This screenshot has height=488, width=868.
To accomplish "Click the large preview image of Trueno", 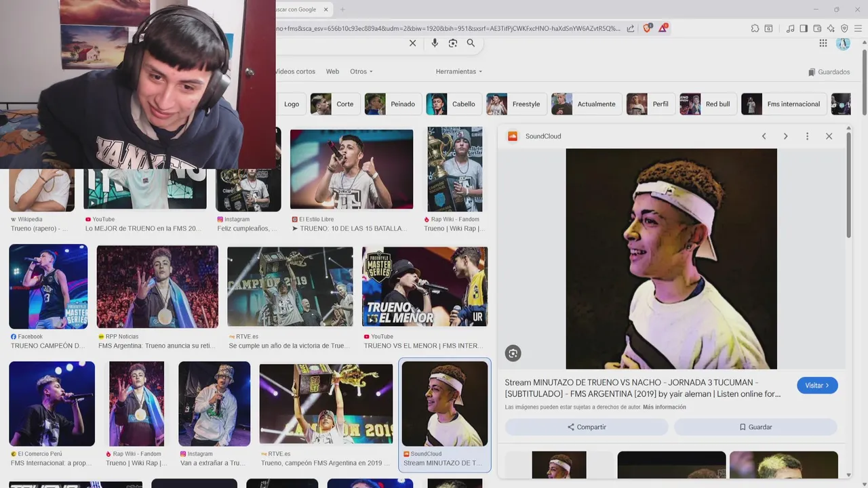I will pyautogui.click(x=671, y=259).
